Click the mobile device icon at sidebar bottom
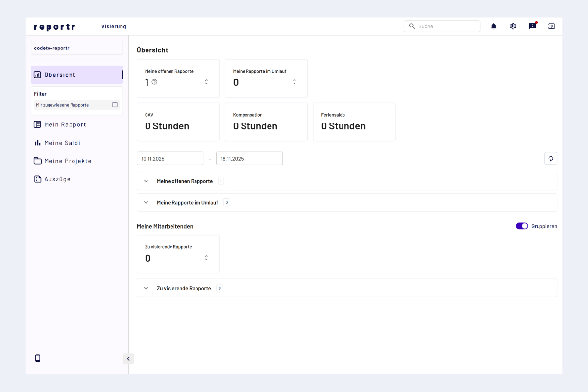The width and height of the screenshot is (588, 392). pos(38,358)
